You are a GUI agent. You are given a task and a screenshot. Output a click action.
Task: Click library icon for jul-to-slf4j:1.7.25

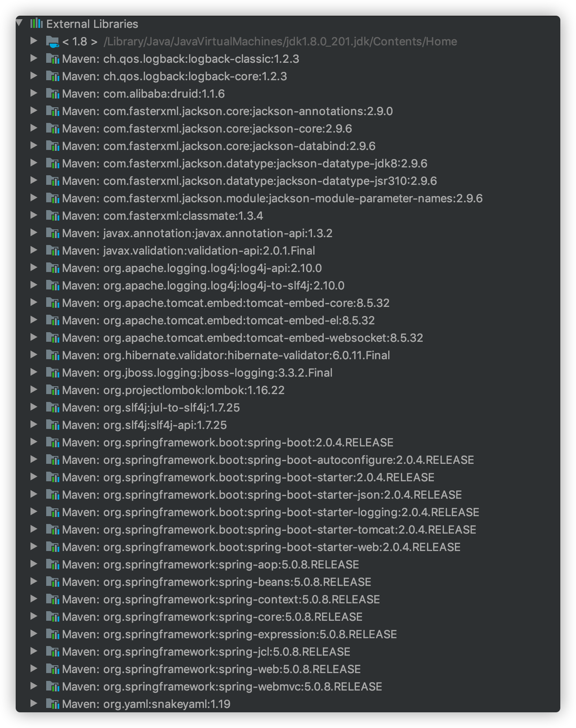click(x=52, y=408)
